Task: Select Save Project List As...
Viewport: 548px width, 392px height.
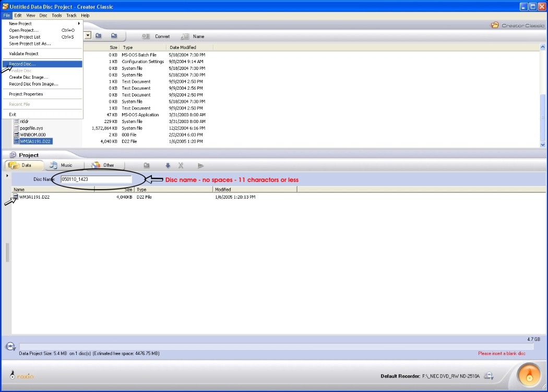Action: (x=42, y=44)
